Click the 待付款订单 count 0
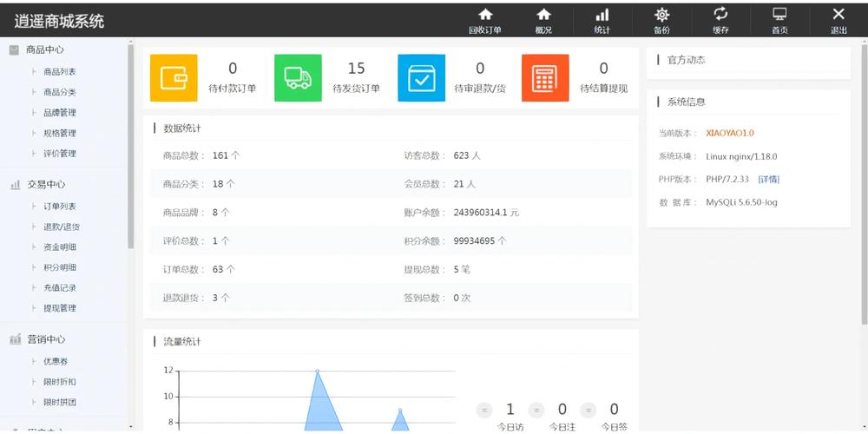The height and width of the screenshot is (434, 868). [x=233, y=68]
